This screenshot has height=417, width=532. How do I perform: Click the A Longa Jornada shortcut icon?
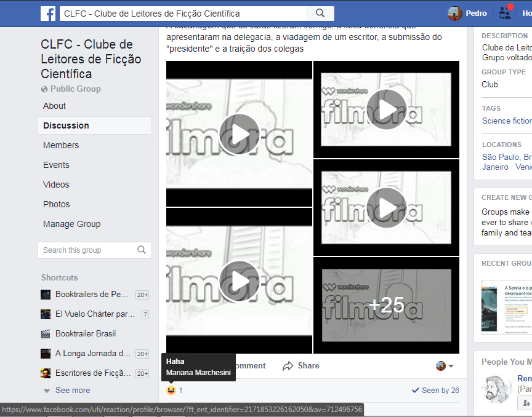coord(46,353)
